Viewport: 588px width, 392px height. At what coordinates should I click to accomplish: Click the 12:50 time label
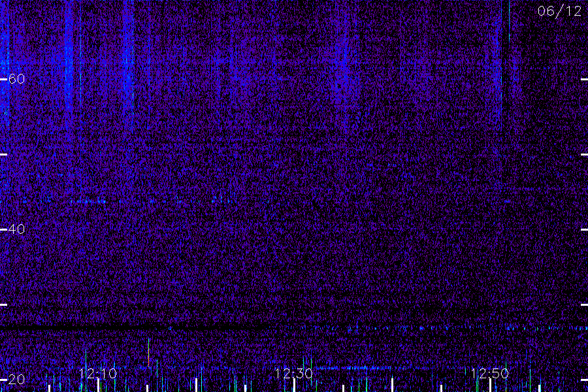(489, 374)
